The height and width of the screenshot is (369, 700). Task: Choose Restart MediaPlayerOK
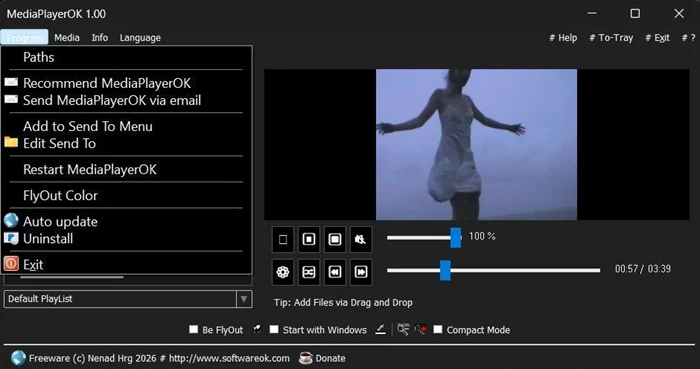[126, 170]
